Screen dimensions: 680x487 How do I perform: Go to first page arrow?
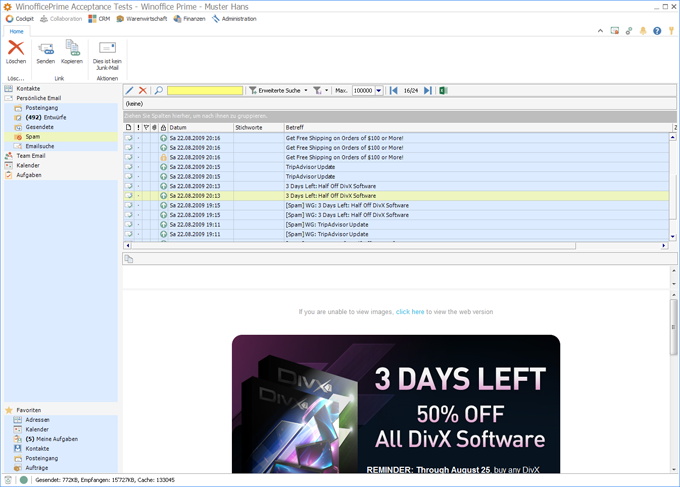coord(393,90)
